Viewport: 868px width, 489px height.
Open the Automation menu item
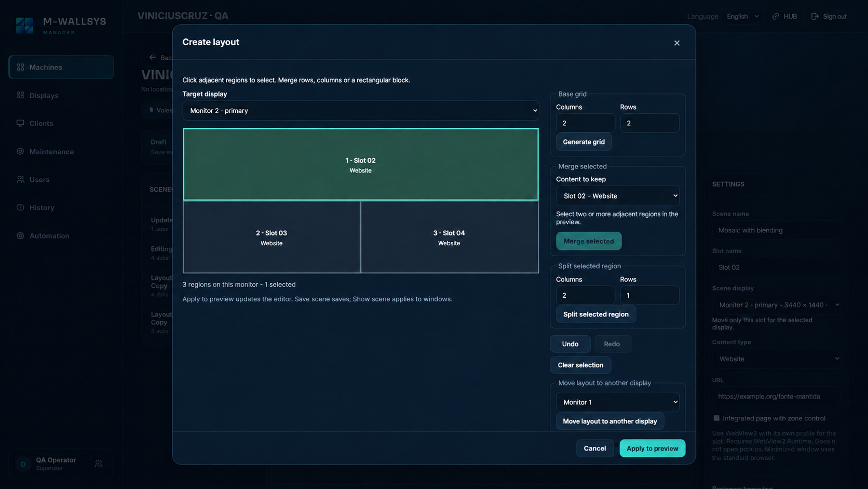tap(61, 235)
